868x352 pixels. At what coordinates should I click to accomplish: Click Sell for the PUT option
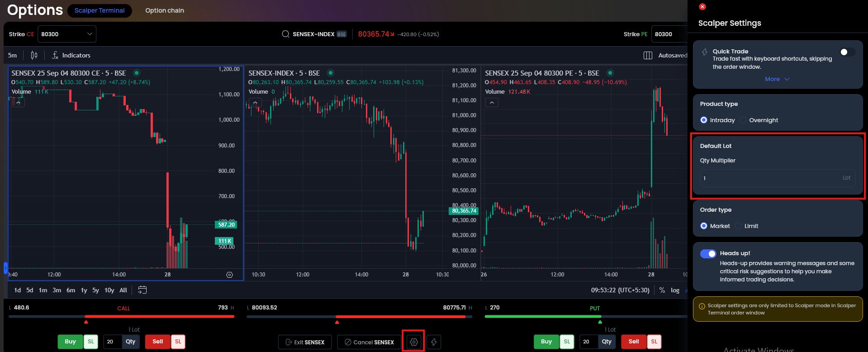click(x=634, y=342)
